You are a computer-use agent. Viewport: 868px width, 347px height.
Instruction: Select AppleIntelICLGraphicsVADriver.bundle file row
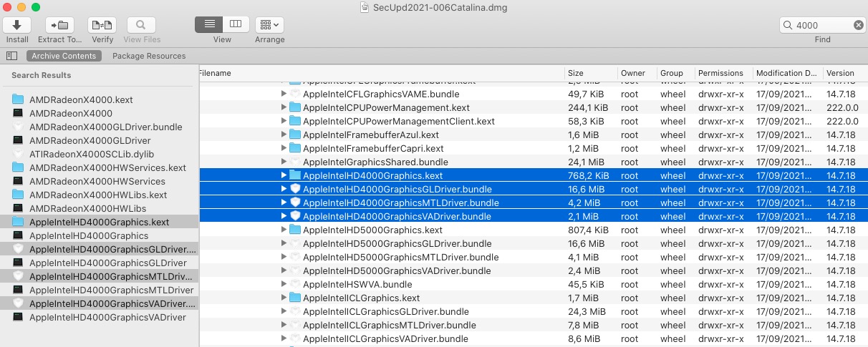pyautogui.click(x=533, y=338)
